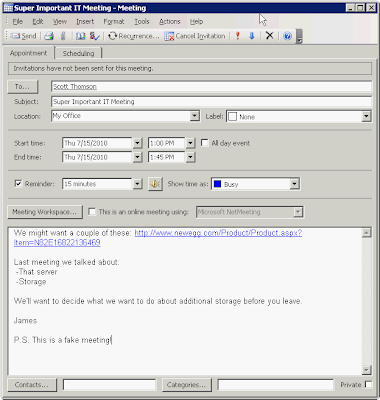The image size is (380, 400).
Task: Tick the Private checkbox
Action: coord(368,384)
